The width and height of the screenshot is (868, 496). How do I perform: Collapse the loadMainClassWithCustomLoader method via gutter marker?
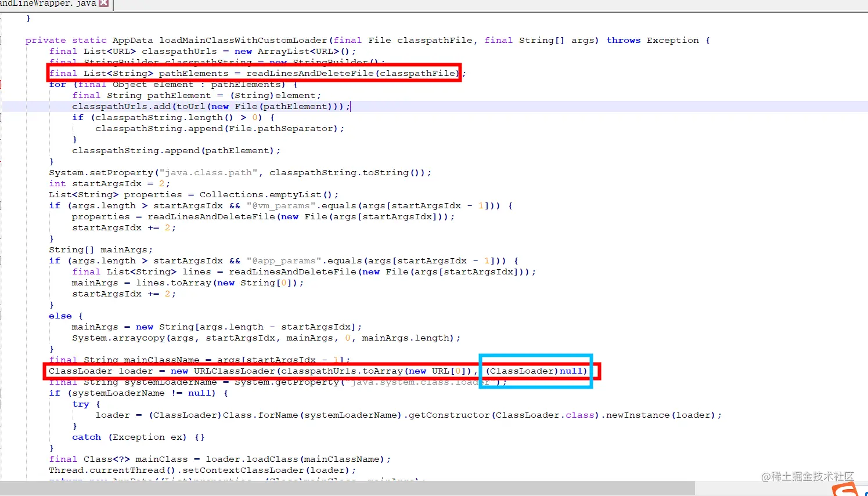coord(2,40)
